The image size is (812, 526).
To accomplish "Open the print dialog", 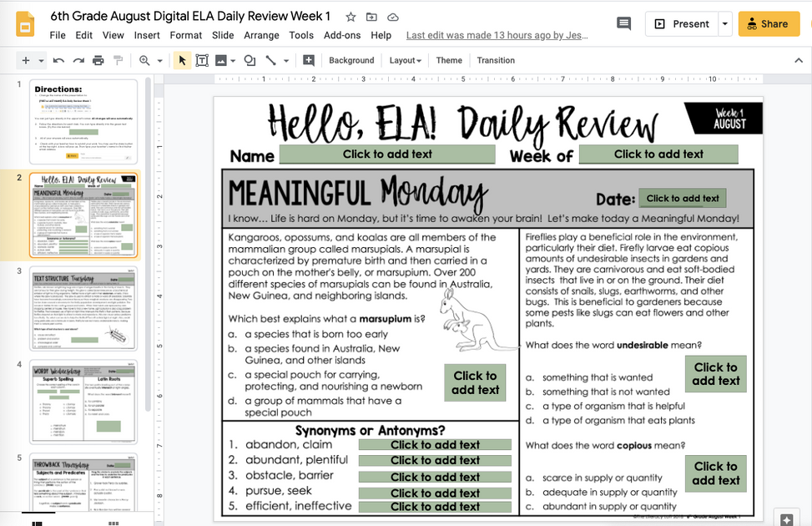I will pos(97,60).
